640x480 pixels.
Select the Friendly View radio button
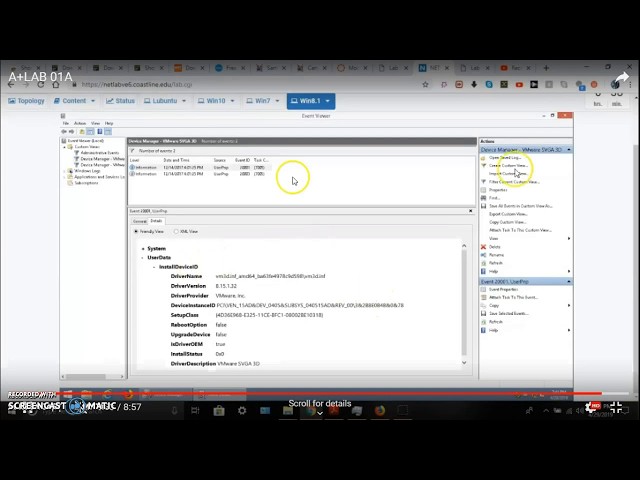click(136, 231)
